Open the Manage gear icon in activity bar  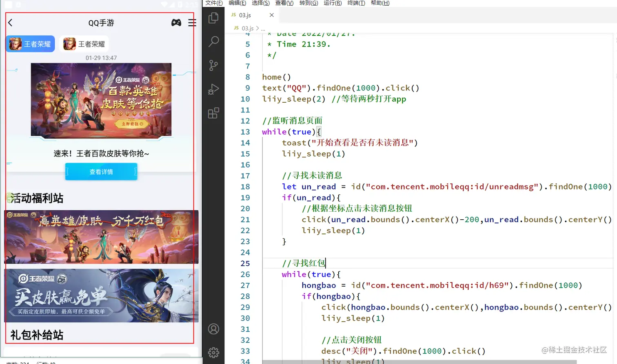point(213,353)
